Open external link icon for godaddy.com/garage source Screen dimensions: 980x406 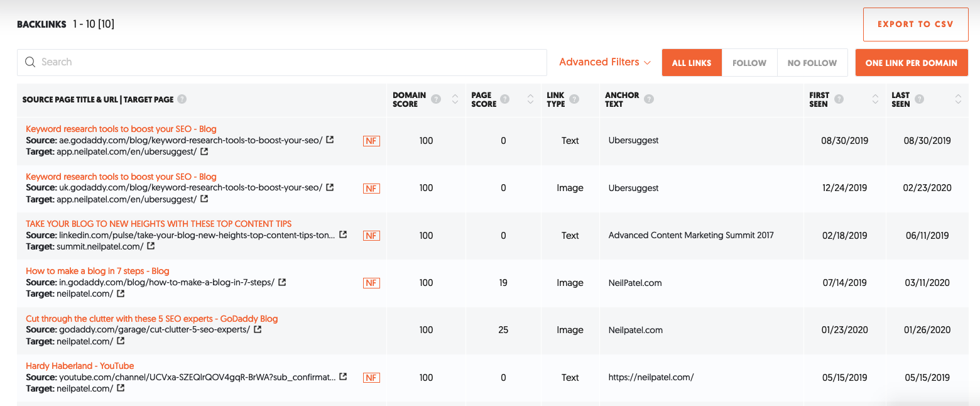(258, 329)
